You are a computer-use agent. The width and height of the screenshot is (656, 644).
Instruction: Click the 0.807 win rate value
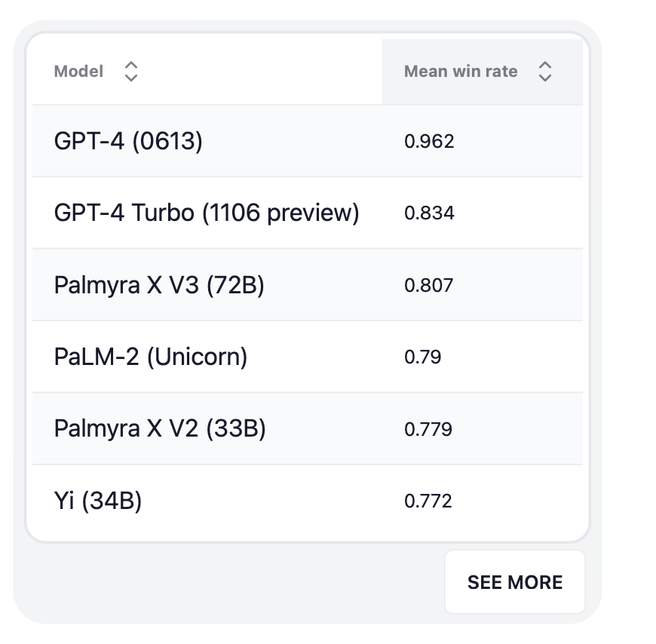click(429, 285)
